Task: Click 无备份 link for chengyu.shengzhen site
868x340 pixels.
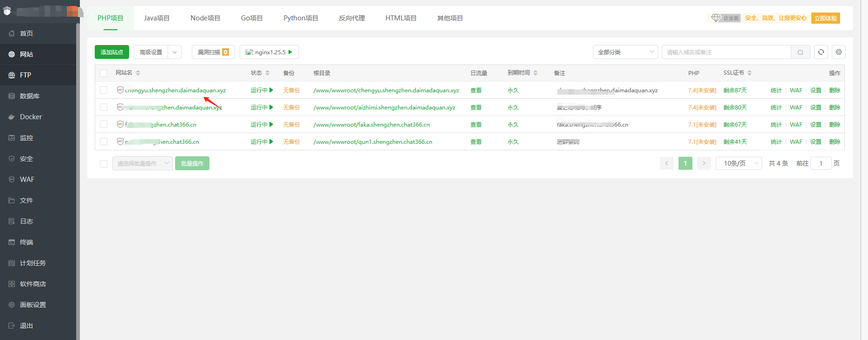Action: (x=292, y=90)
